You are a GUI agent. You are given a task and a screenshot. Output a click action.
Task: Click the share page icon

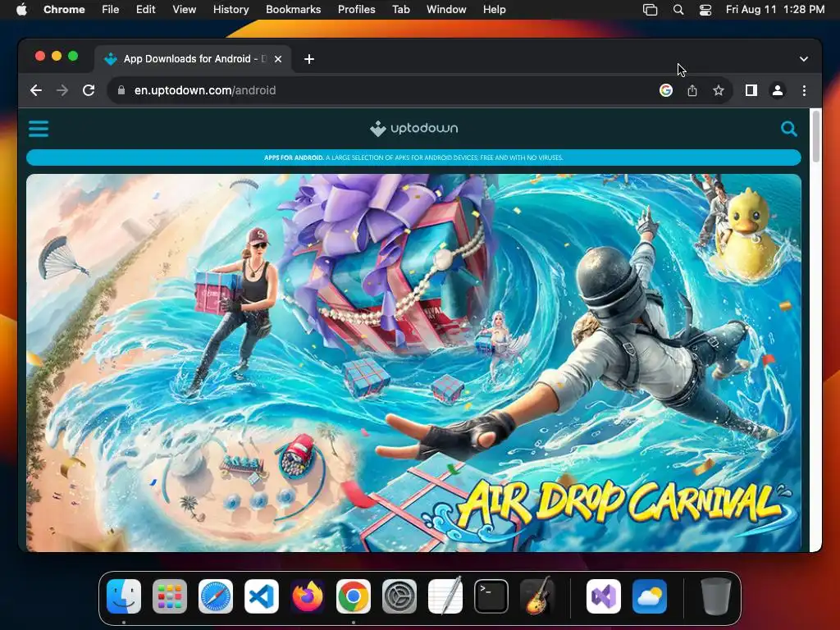(x=692, y=90)
